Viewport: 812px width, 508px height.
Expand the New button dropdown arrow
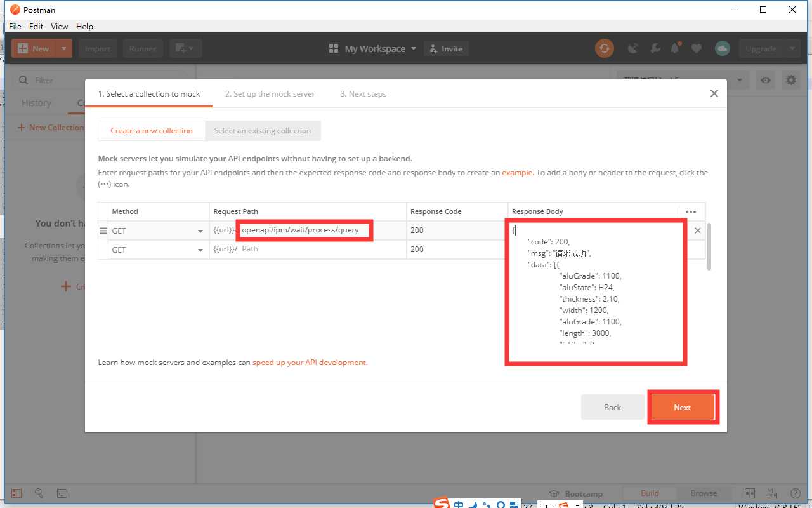[64, 48]
